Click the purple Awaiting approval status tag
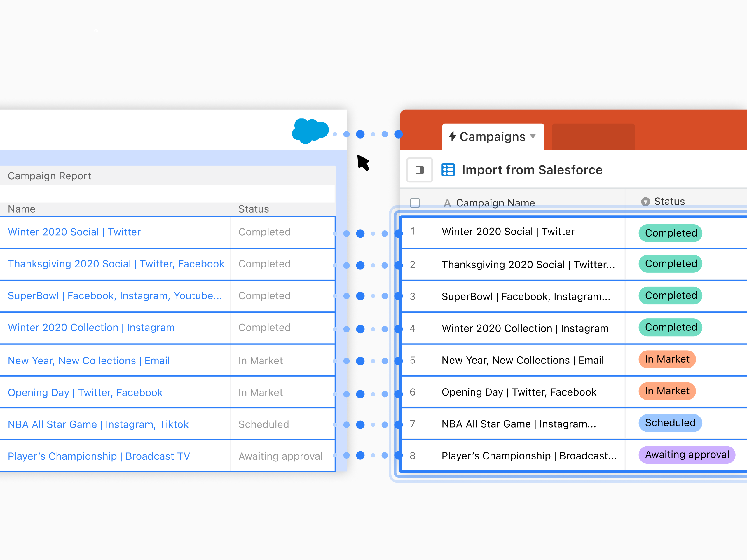The height and width of the screenshot is (560, 747). [x=687, y=455]
